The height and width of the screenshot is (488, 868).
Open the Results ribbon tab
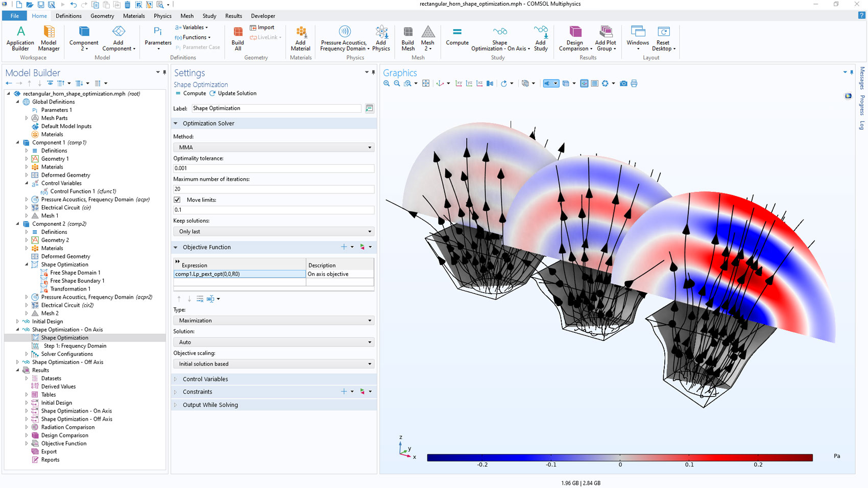tap(233, 16)
